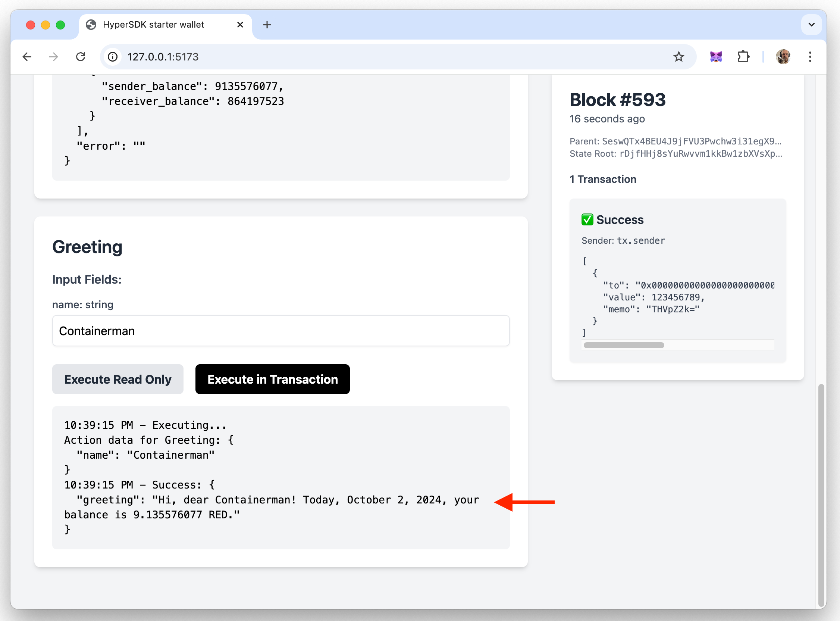Click the name string input field
The height and width of the screenshot is (621, 840).
point(280,331)
